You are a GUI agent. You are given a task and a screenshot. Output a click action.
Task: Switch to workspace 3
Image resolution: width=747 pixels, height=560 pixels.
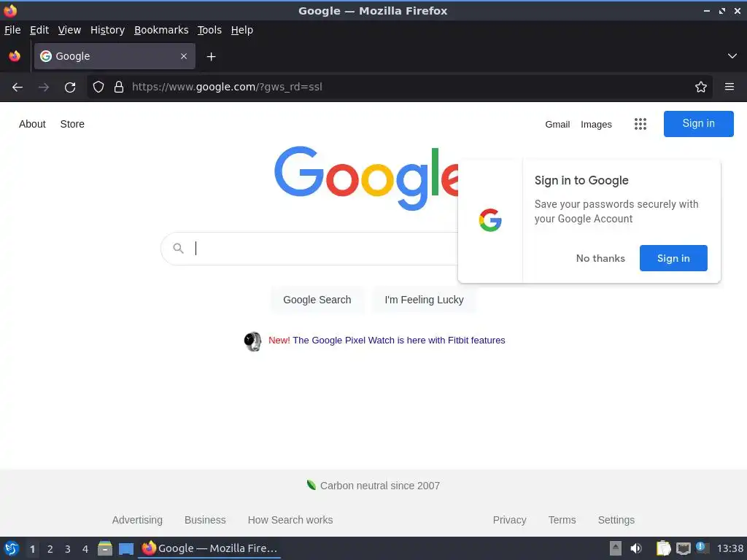(68, 549)
